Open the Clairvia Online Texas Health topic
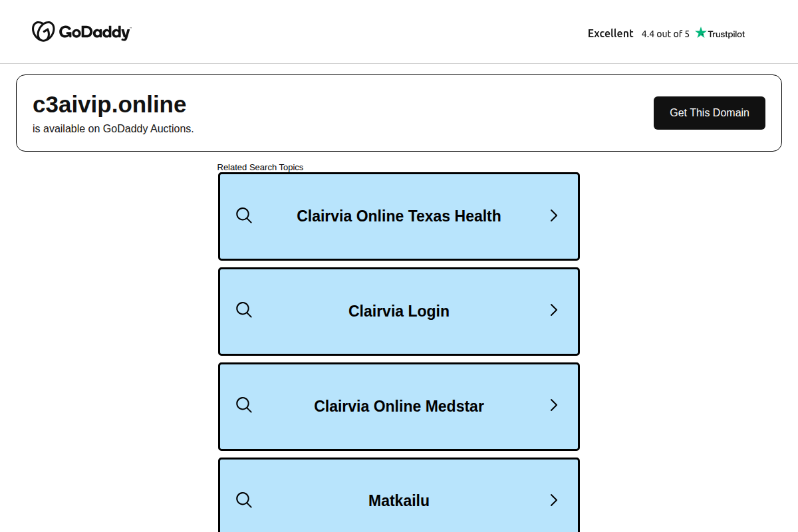Image resolution: width=798 pixels, height=532 pixels. tap(399, 216)
